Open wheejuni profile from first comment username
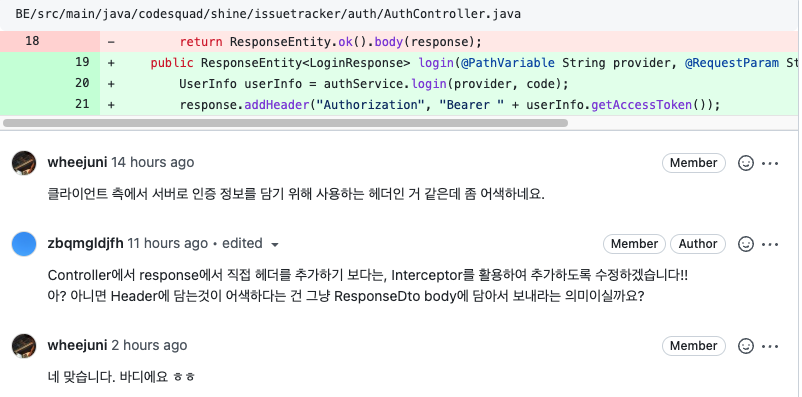The image size is (802, 397). (77, 163)
